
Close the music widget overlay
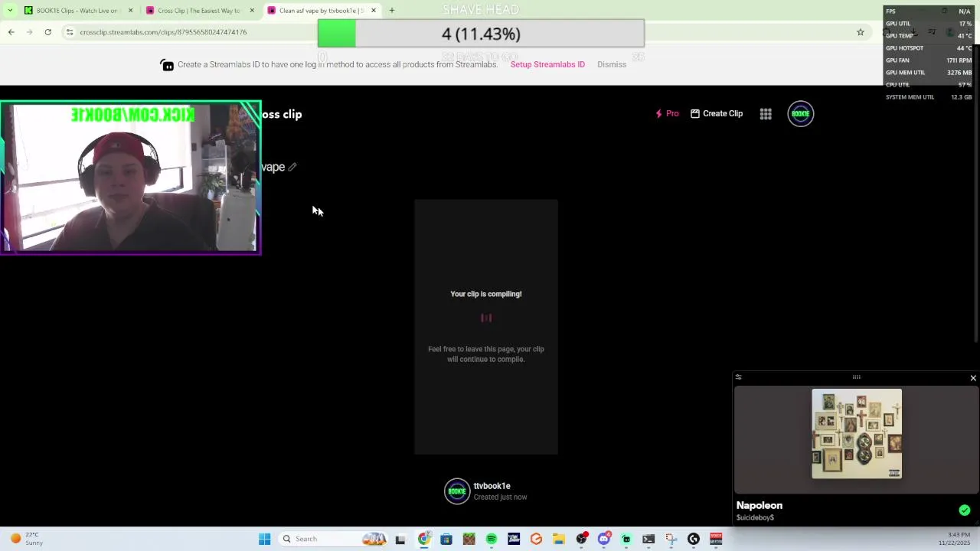point(973,378)
